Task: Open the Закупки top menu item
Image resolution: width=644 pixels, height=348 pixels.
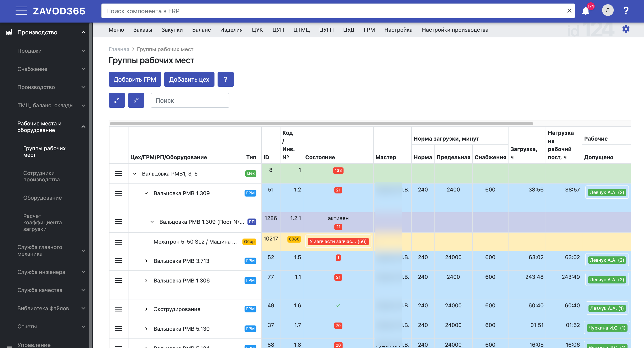Action: point(172,30)
